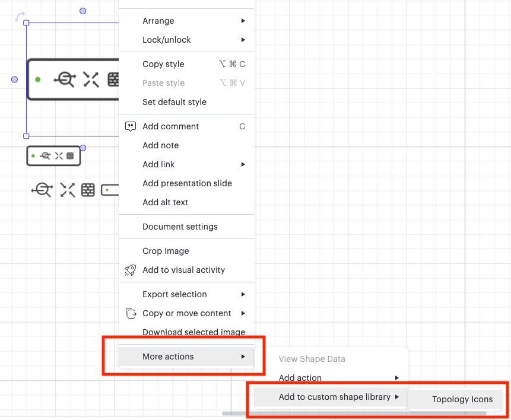Viewport: 511px width, 420px height.
Task: Click the bottom-left resize handle of selection
Action: pyautogui.click(x=26, y=136)
